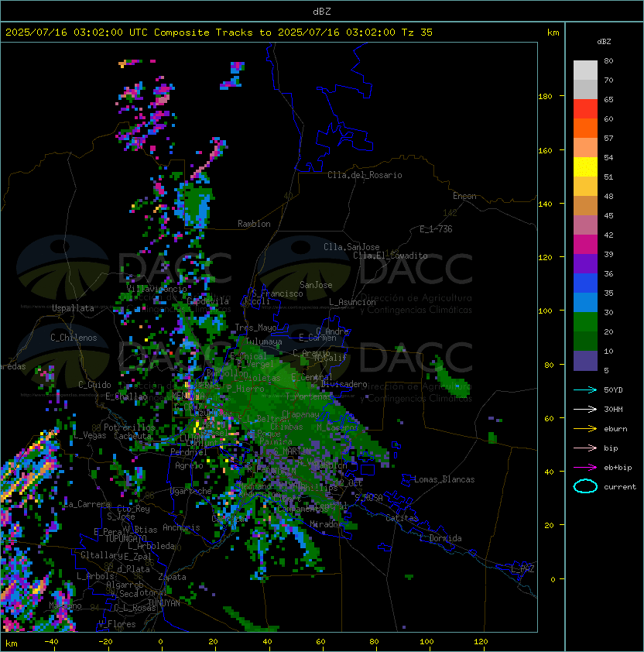Click the 'Lomas_Blancas' map label
Image resolution: width=644 pixels, height=652 pixels.
pyautogui.click(x=444, y=479)
